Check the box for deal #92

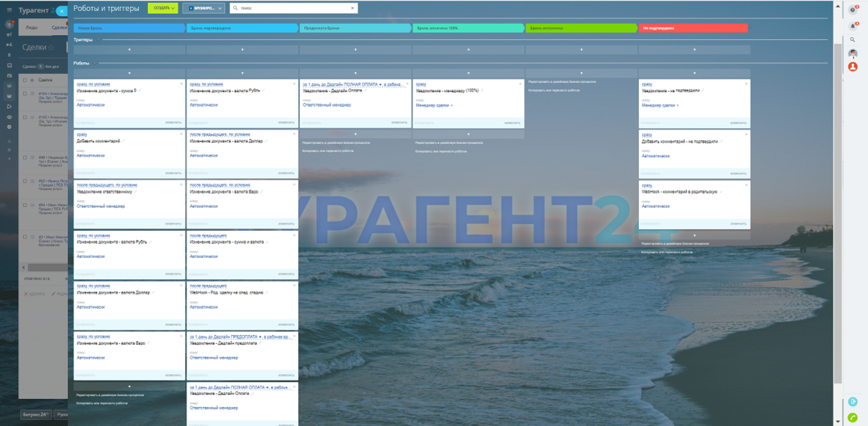coord(25,181)
